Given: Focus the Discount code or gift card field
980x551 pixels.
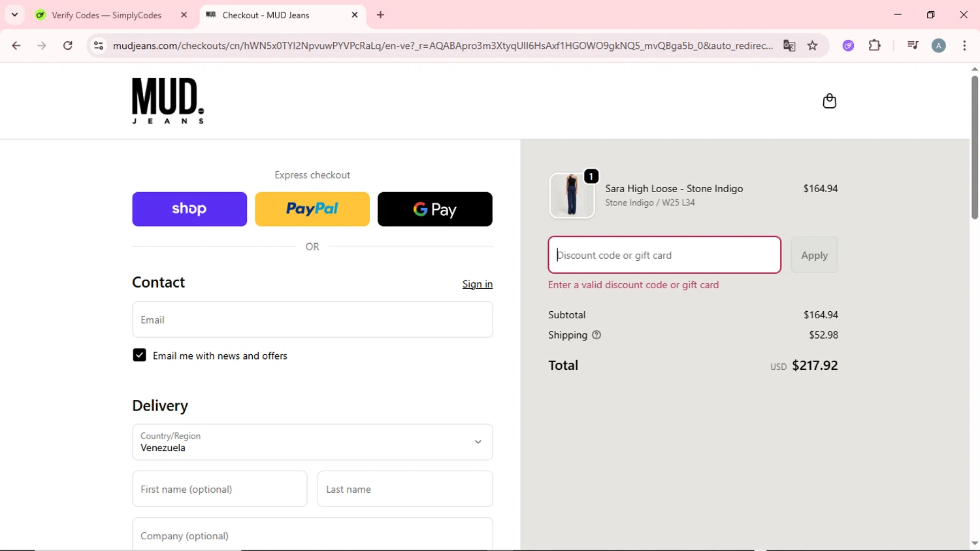Looking at the screenshot, I should click(664, 255).
